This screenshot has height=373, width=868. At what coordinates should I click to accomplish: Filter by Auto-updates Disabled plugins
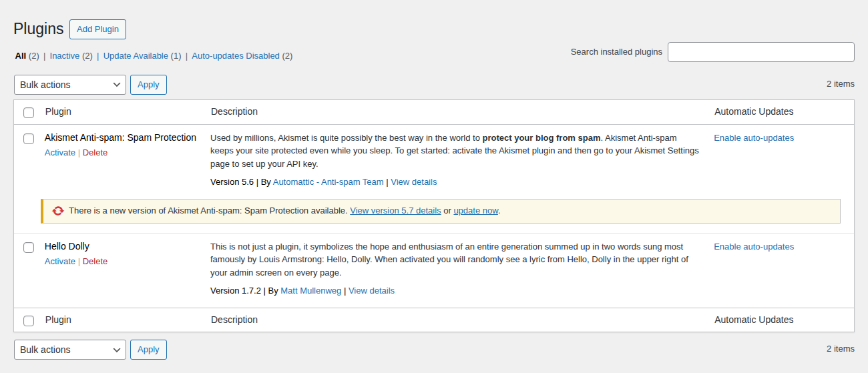[x=236, y=56]
